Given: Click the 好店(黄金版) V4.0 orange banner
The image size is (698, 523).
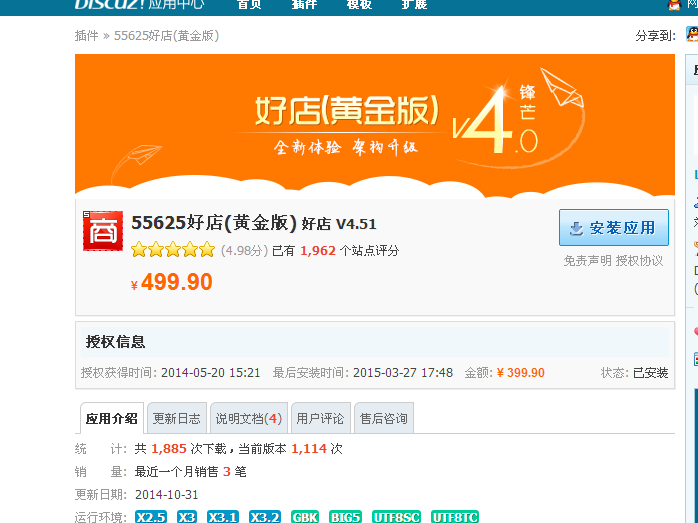Looking at the screenshot, I should point(375,126).
